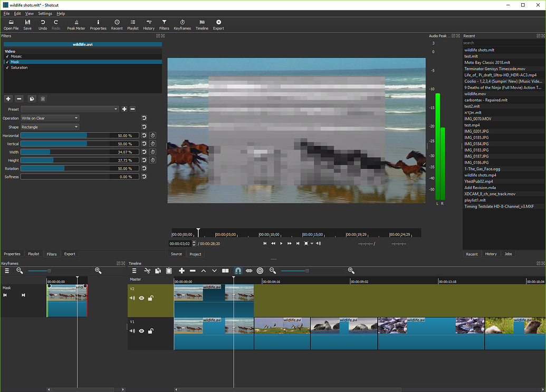The image size is (546, 392).
Task: Hide track V2 using its eye icon
Action: tap(141, 298)
